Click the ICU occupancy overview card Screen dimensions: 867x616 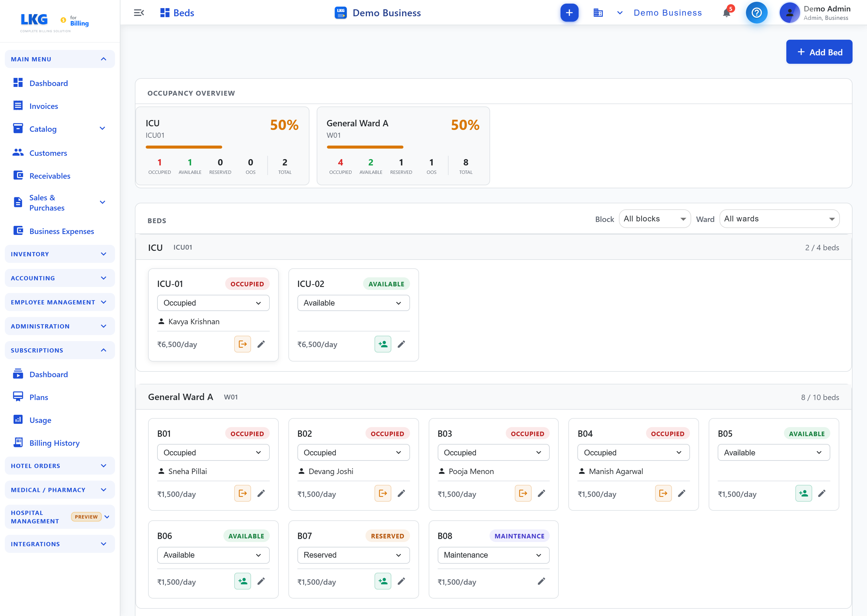coord(222,146)
